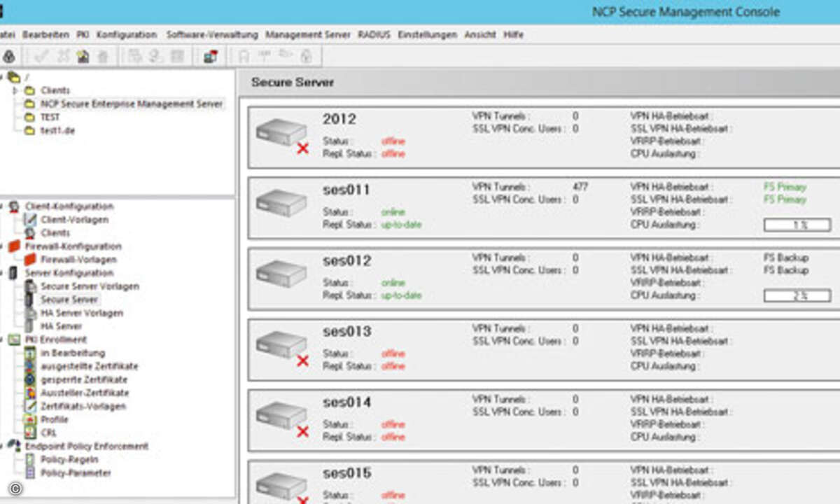Click the gesperrte Zertifikate icon
The width and height of the screenshot is (840, 504).
click(x=29, y=379)
